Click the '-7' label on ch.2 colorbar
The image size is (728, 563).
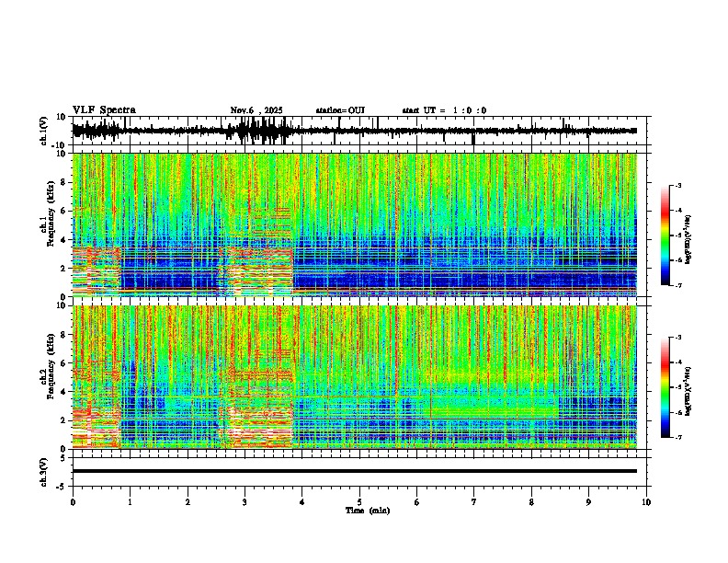point(678,437)
